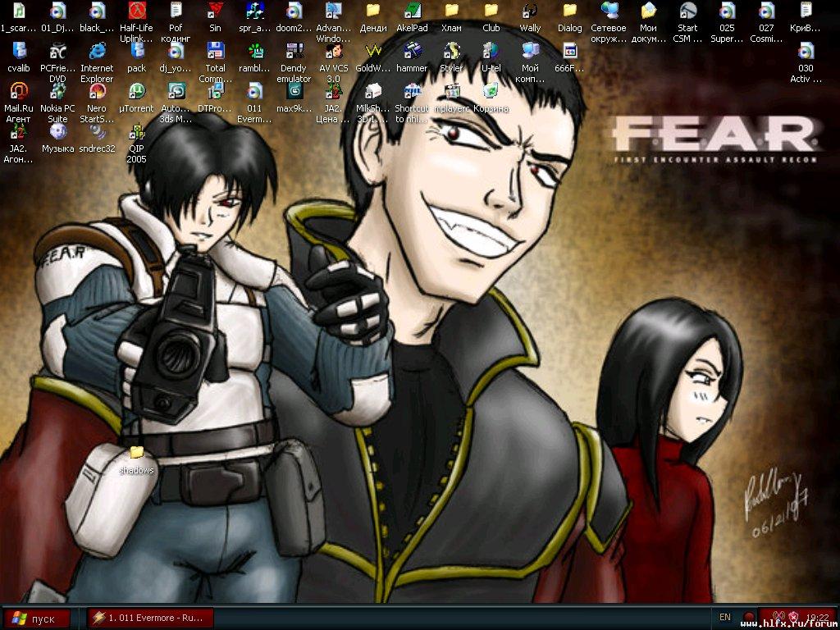Open the Styler shortcut icon
Viewport: 840px width, 630px height.
tap(452, 50)
